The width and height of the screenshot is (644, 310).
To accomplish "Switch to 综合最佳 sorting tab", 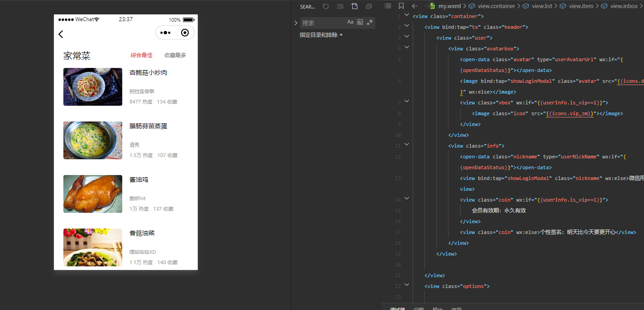I will click(142, 55).
